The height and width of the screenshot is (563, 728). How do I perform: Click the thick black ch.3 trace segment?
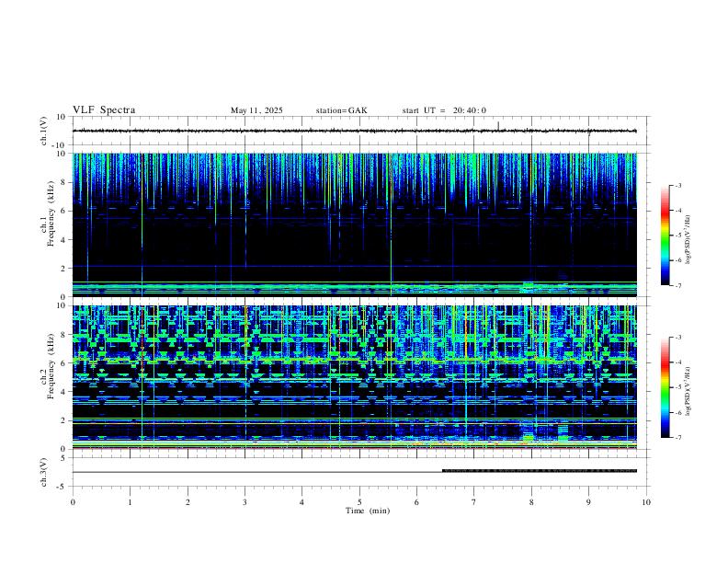click(x=540, y=471)
